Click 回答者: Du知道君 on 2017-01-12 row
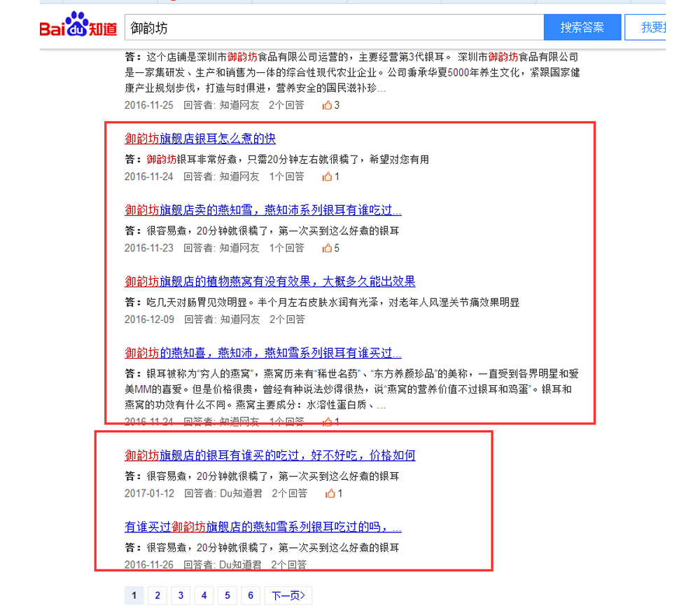The image size is (700, 608). tap(223, 493)
